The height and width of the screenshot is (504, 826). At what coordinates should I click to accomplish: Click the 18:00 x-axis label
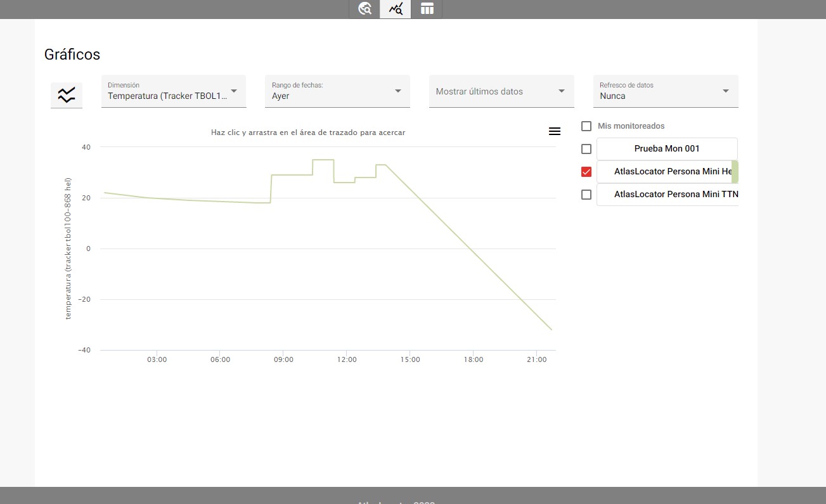(x=474, y=359)
